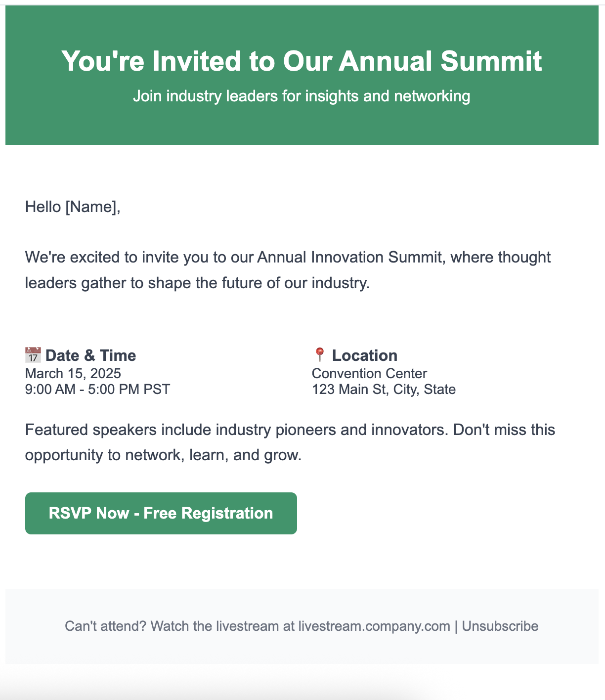Image resolution: width=605 pixels, height=700 pixels.
Task: Click the Can't attend footer text
Action: [148, 626]
